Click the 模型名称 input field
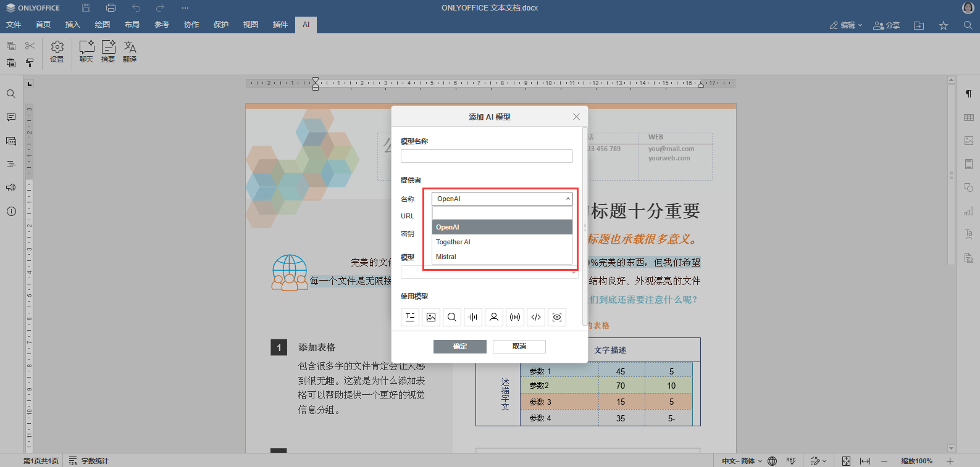 (x=487, y=156)
